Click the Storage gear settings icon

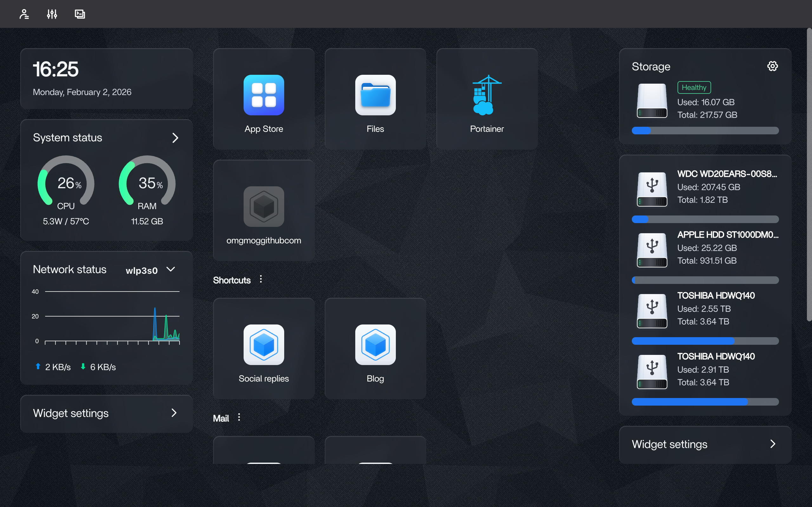pyautogui.click(x=772, y=67)
